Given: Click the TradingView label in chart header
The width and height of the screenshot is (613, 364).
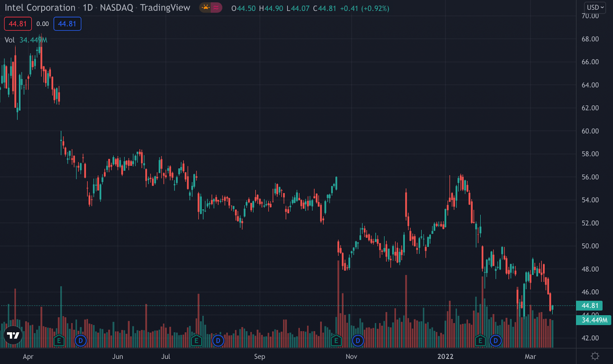Looking at the screenshot, I should [x=165, y=8].
